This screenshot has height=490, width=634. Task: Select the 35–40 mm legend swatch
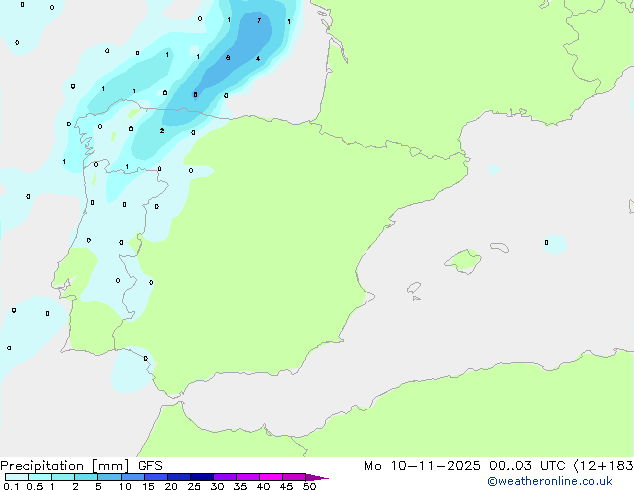[x=248, y=477]
